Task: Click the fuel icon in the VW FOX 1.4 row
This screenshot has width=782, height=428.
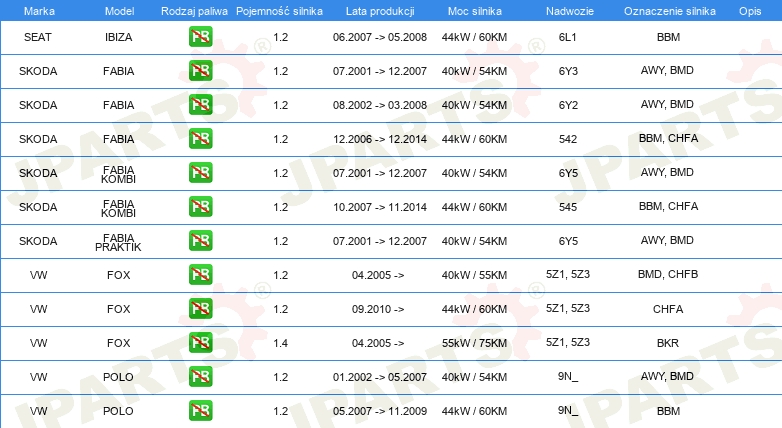Action: click(x=200, y=342)
